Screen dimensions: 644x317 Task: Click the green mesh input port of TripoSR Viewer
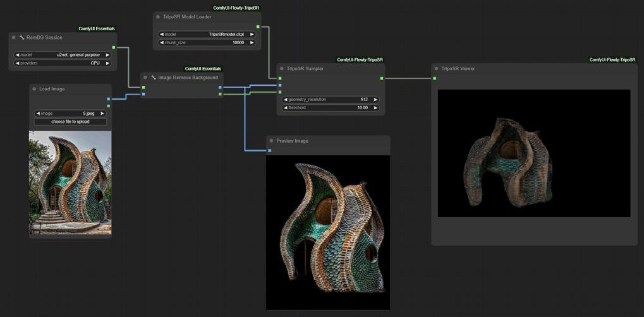435,78
